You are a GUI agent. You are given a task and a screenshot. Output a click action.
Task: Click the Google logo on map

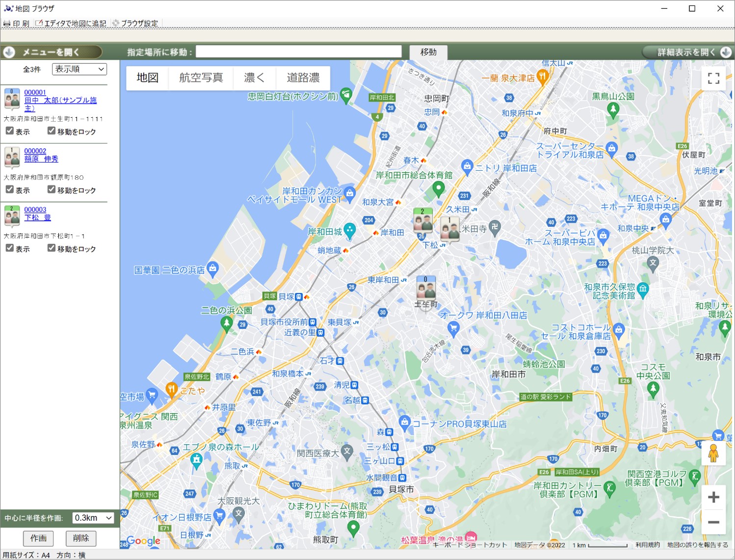click(143, 541)
